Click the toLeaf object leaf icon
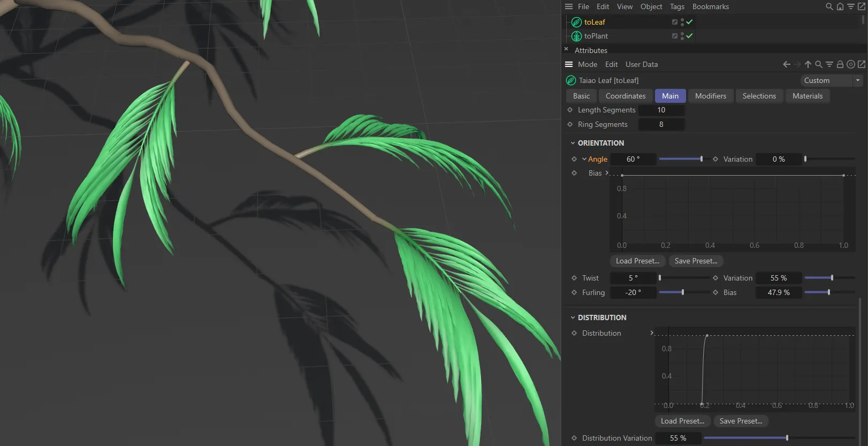The image size is (868, 446). coord(576,22)
